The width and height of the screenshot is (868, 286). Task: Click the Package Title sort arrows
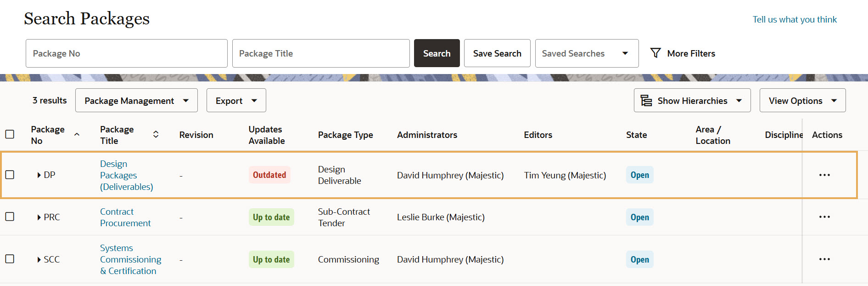[x=156, y=135]
